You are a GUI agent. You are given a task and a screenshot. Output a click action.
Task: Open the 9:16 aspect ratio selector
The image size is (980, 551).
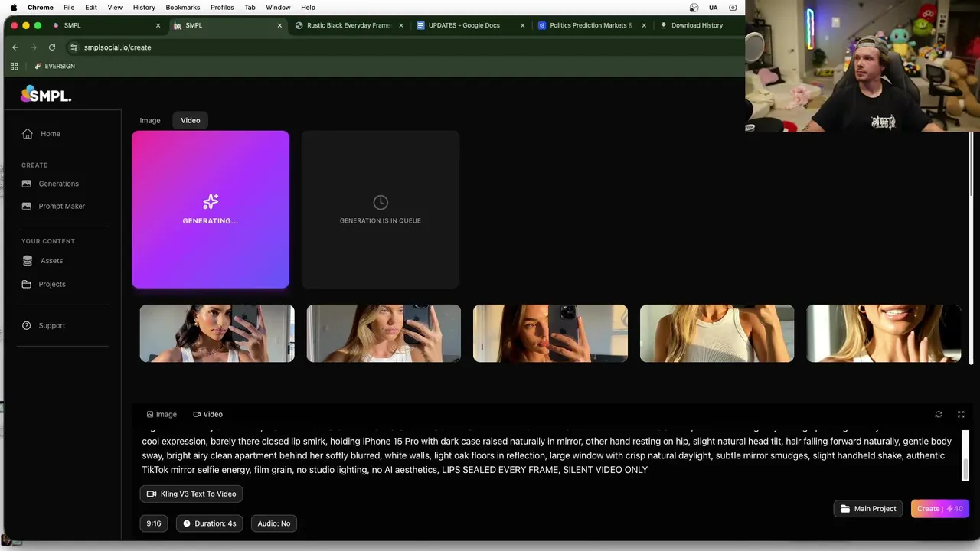pos(154,523)
